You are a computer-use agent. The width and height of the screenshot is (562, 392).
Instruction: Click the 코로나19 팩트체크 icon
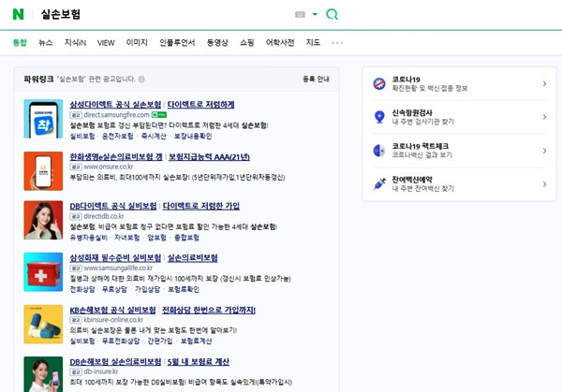coord(379,151)
